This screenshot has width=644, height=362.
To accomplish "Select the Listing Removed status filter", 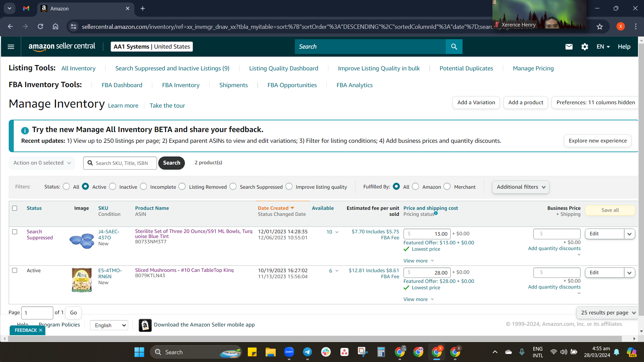I will click(182, 186).
